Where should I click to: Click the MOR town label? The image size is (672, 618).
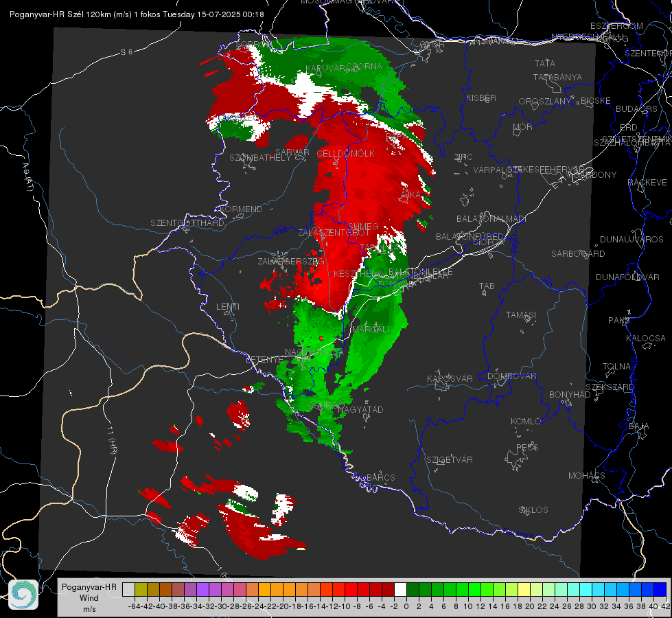pyautogui.click(x=523, y=127)
